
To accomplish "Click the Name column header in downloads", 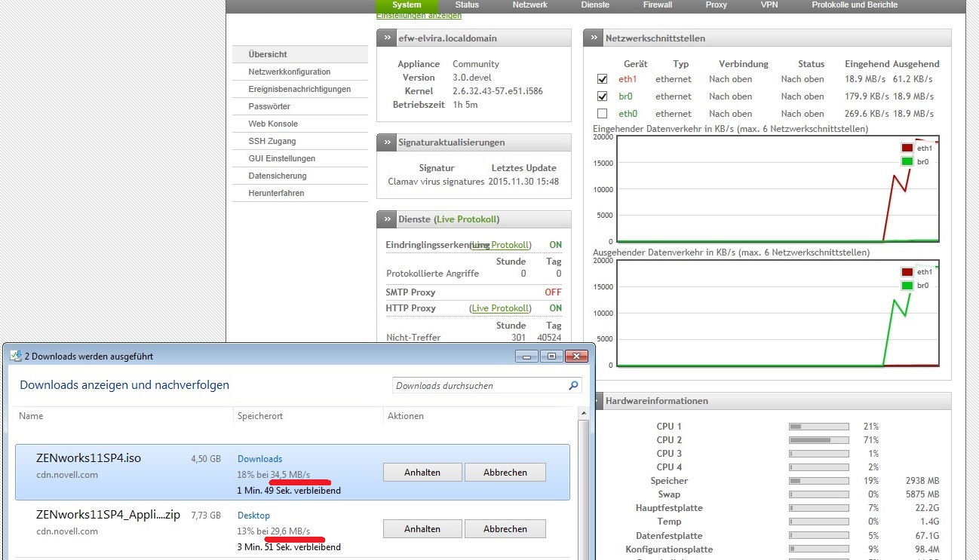I will (x=31, y=416).
